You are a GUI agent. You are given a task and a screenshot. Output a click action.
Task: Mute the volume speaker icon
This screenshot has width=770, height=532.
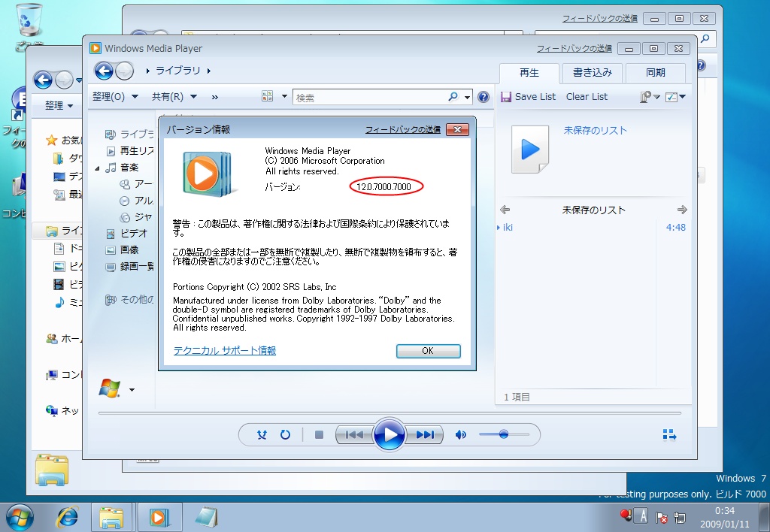[x=461, y=434]
